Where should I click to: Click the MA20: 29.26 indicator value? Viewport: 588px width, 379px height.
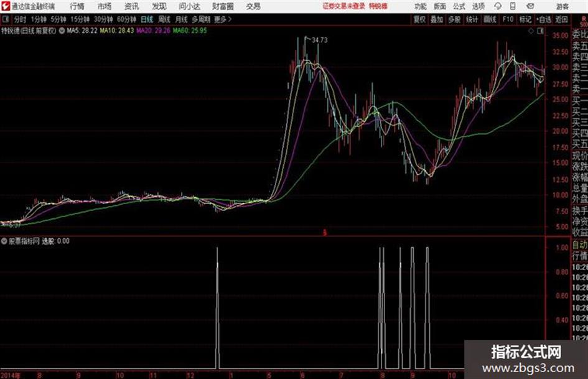point(153,30)
